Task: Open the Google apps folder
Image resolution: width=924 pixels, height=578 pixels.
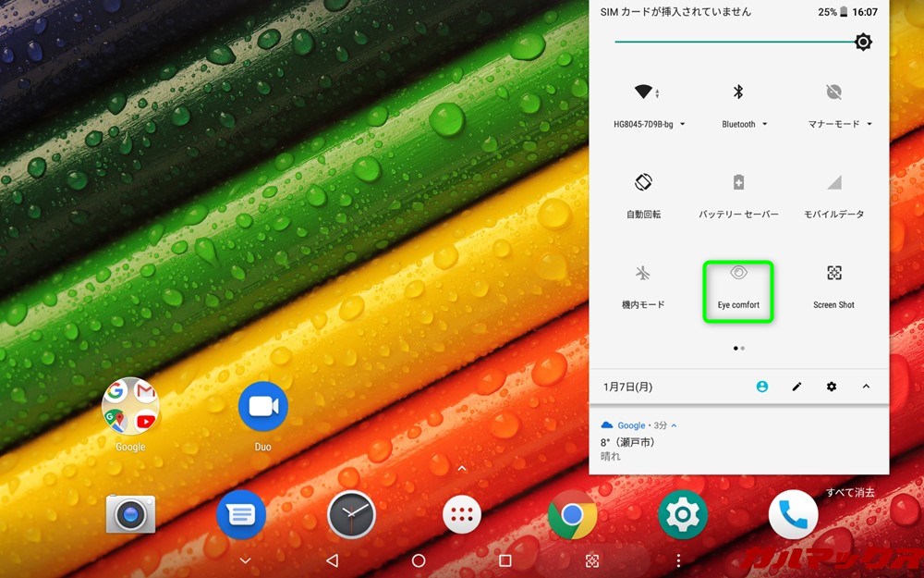Action: click(129, 405)
